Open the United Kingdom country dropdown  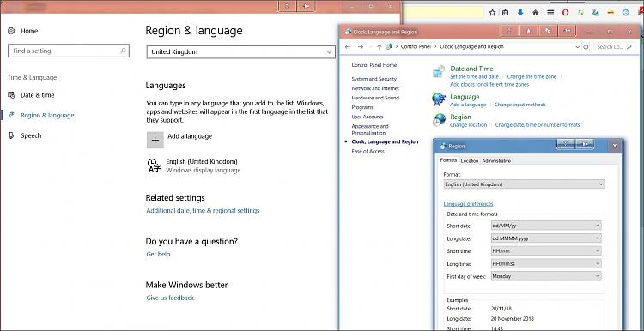click(241, 52)
